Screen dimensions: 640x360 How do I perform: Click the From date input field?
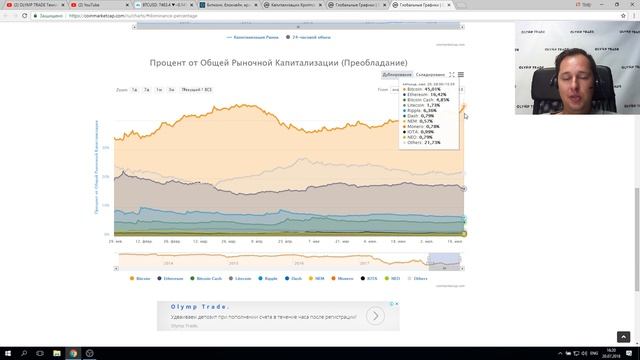click(394, 90)
